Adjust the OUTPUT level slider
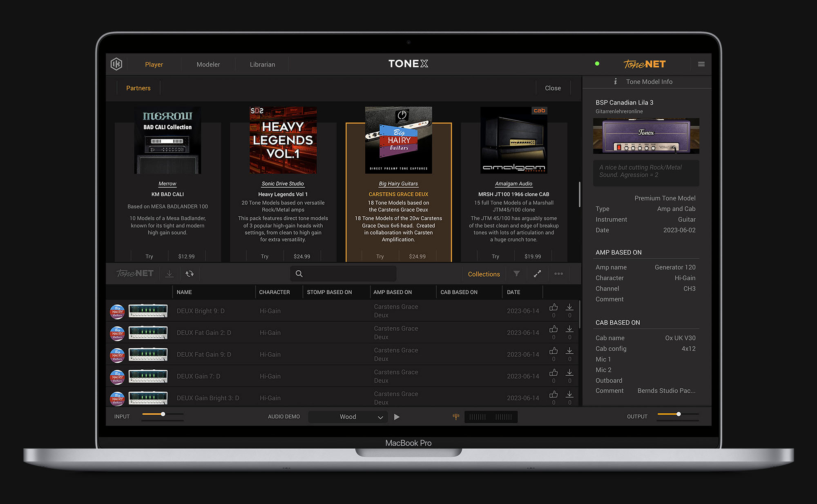817x504 pixels. click(x=678, y=413)
